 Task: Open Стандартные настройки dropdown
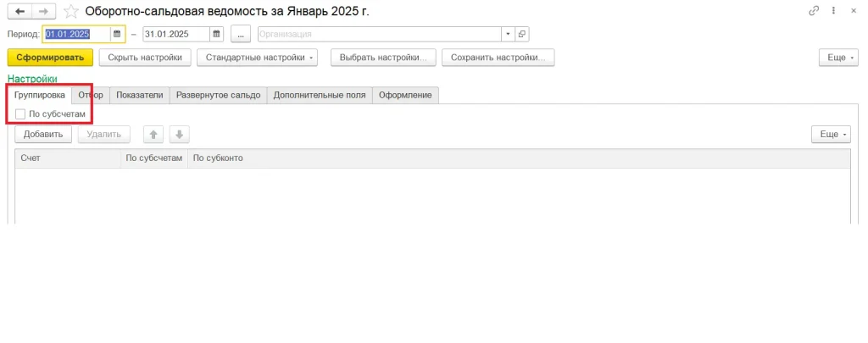coord(258,58)
